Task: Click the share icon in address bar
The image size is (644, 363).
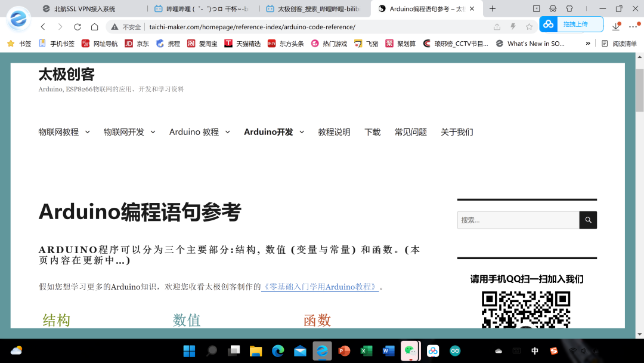Action: (x=497, y=27)
